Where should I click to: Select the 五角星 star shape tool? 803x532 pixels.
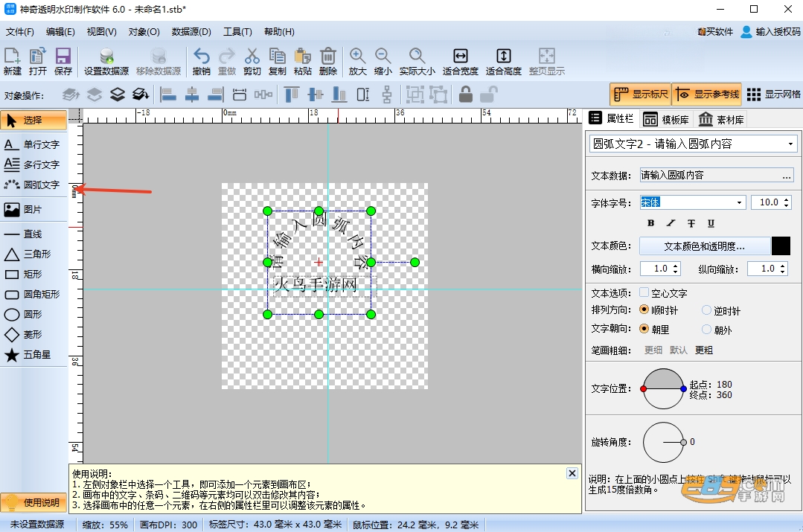33,355
